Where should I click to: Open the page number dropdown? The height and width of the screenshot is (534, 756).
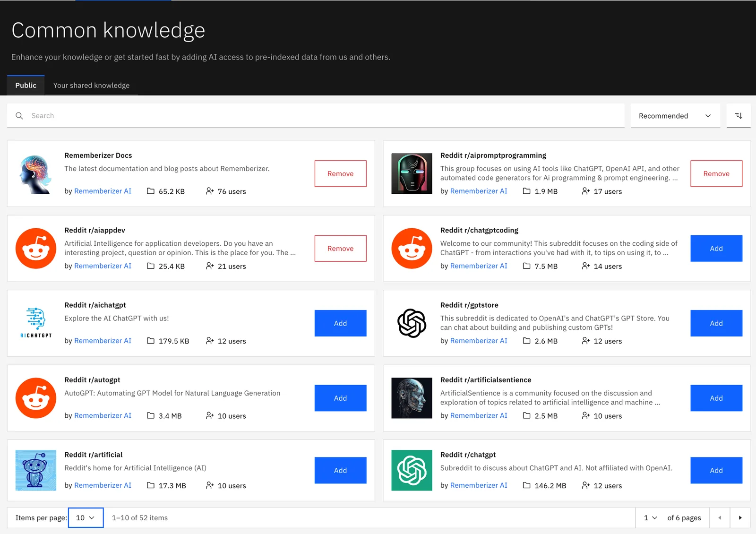[x=650, y=518]
